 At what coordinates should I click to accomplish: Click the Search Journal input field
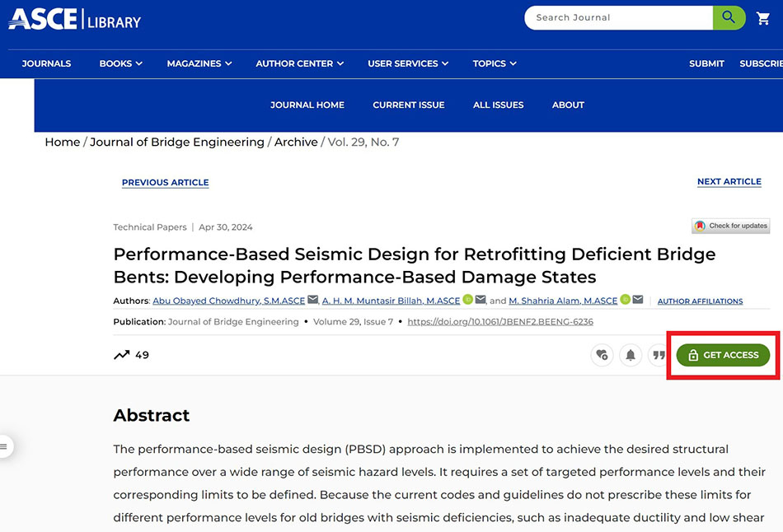click(618, 17)
